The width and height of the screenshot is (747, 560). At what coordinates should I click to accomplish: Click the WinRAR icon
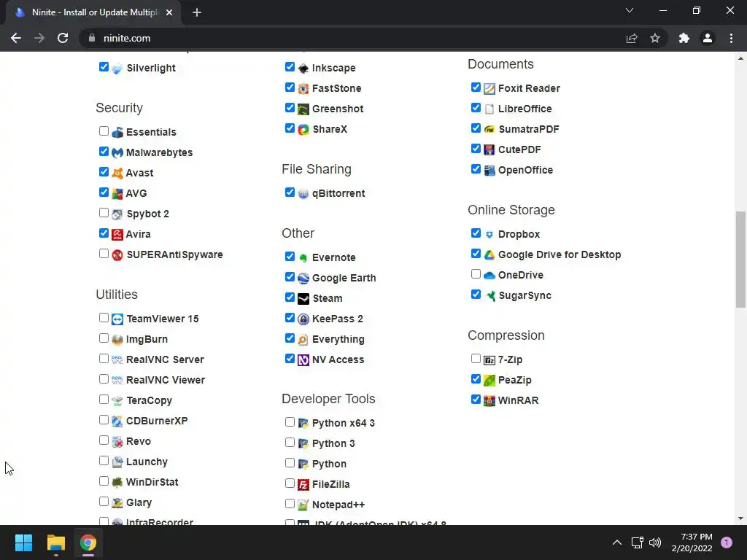pyautogui.click(x=489, y=400)
